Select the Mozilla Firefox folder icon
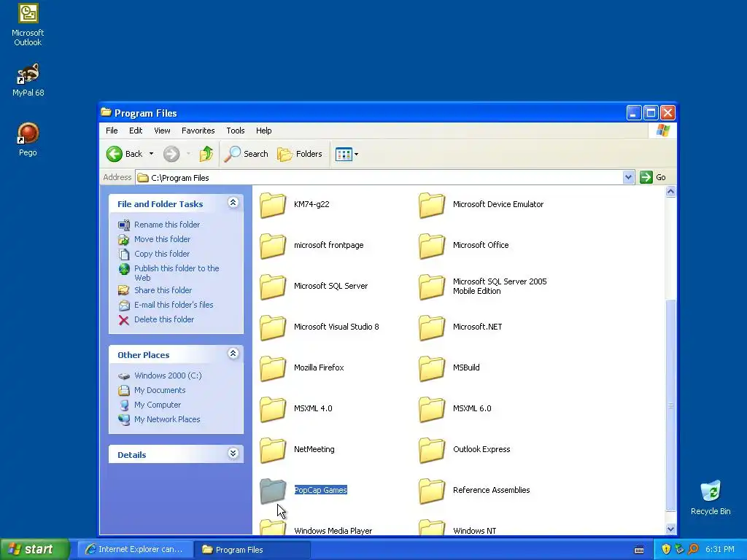 [x=273, y=368]
